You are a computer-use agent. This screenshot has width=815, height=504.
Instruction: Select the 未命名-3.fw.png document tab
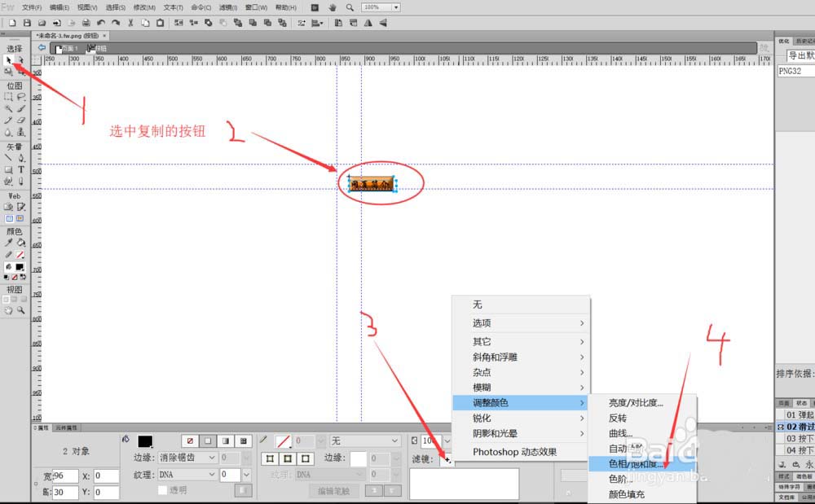pyautogui.click(x=68, y=36)
